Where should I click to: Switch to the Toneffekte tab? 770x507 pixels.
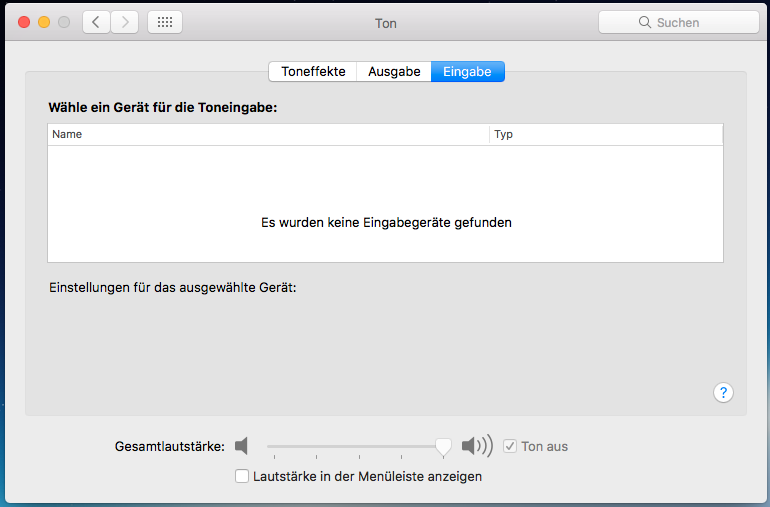point(313,71)
